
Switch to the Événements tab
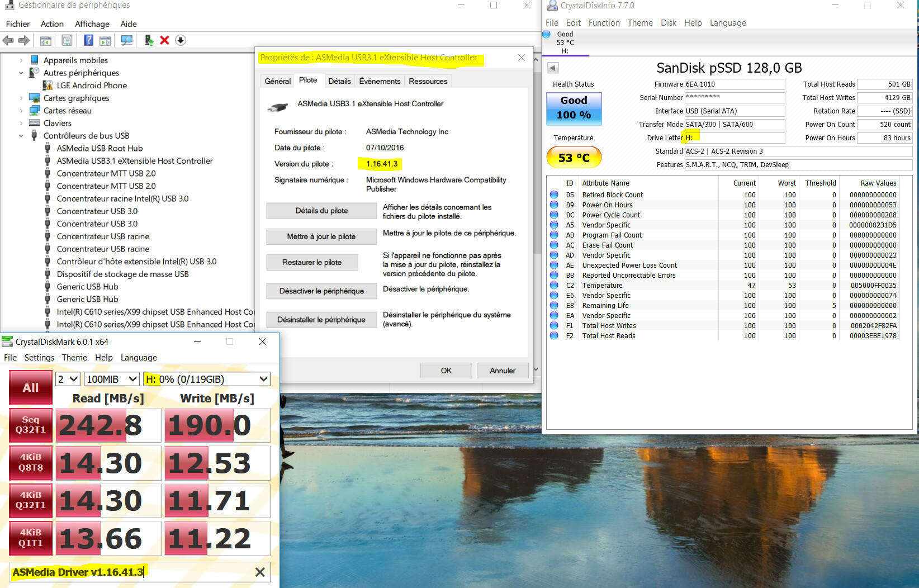(380, 81)
